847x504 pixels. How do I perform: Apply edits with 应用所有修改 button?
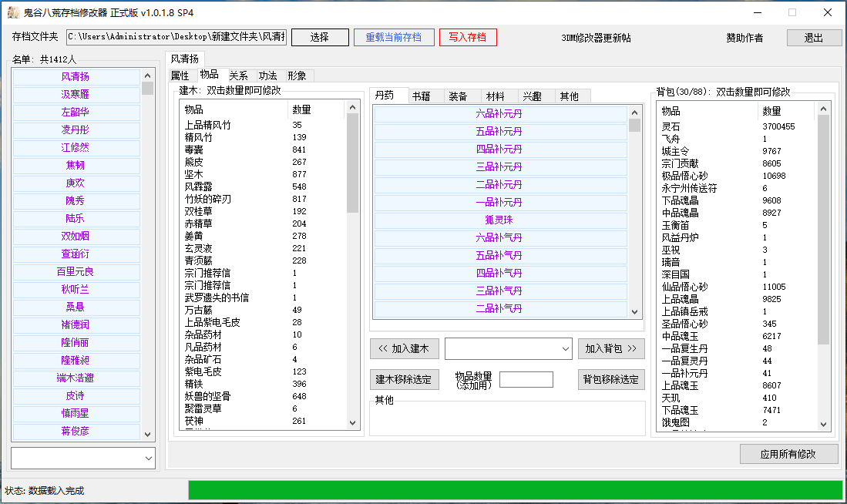788,455
